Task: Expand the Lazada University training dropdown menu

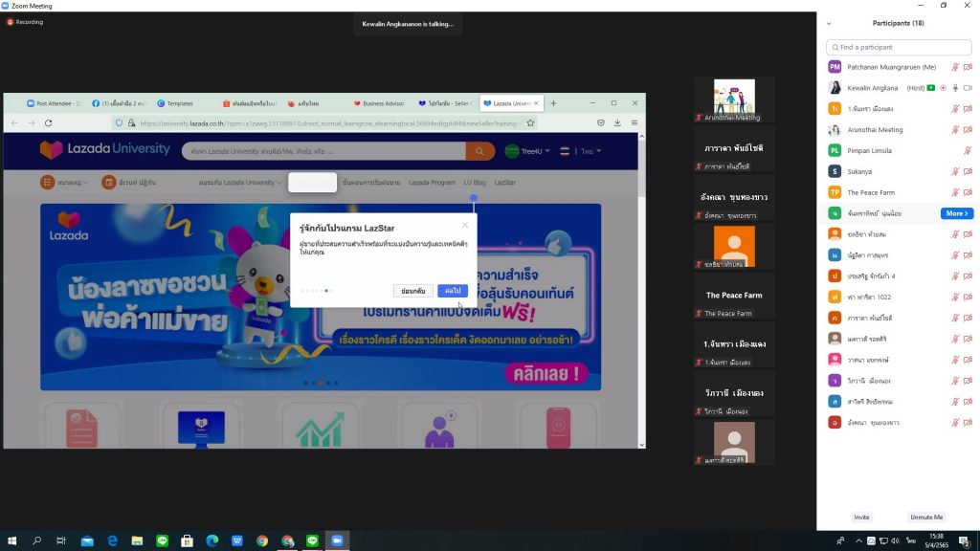Action: coord(240,183)
